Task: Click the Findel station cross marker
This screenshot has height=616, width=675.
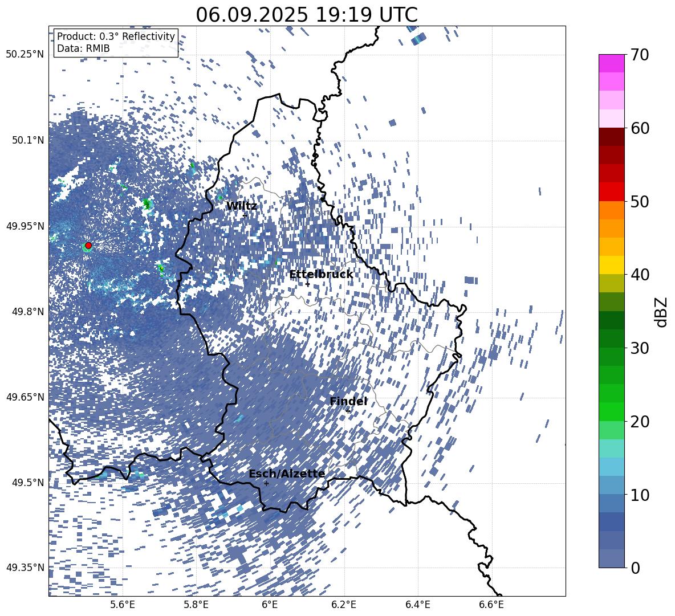Action: tap(348, 411)
